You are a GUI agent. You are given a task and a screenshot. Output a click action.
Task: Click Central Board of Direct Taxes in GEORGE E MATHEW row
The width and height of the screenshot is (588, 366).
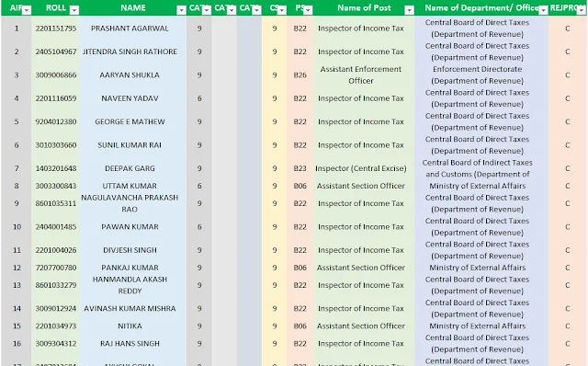pyautogui.click(x=477, y=121)
